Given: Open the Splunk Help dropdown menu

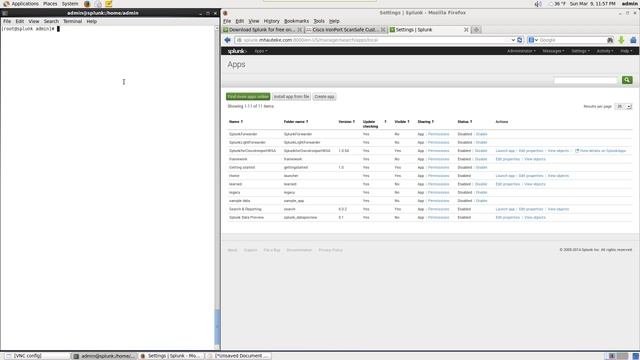Looking at the screenshot, I should [626, 51].
